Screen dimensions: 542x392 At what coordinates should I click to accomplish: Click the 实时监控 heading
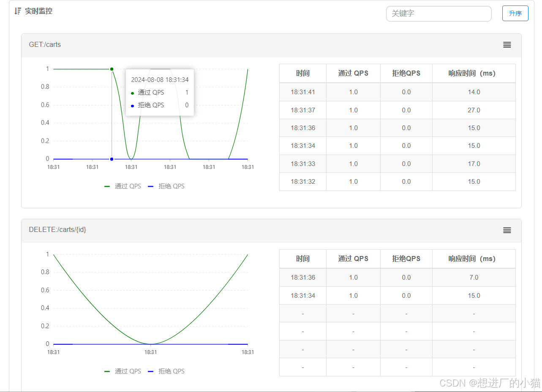tap(38, 11)
